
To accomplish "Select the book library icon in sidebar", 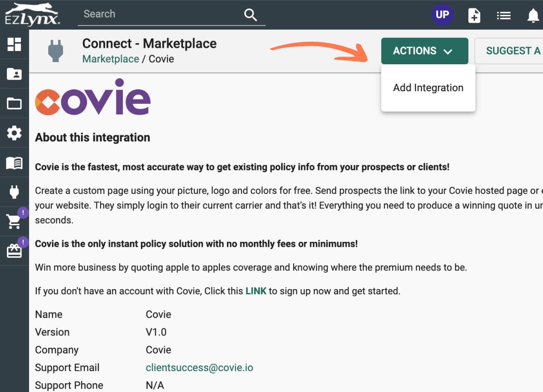I will pos(14,163).
